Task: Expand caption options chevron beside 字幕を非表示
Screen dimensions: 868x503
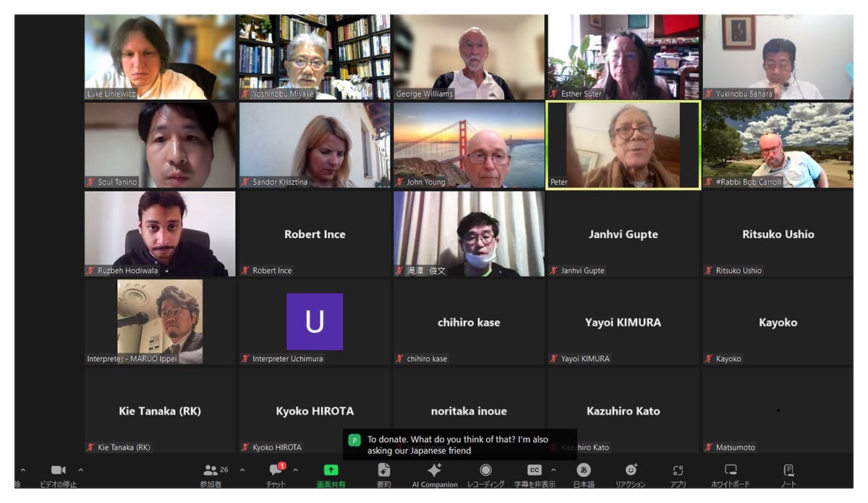Action: (x=553, y=470)
